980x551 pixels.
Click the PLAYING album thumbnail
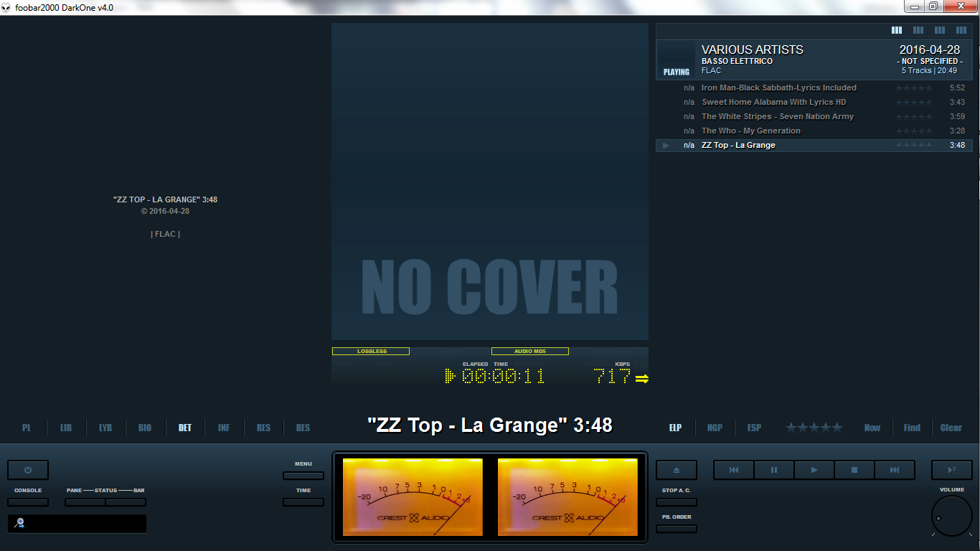pyautogui.click(x=677, y=60)
